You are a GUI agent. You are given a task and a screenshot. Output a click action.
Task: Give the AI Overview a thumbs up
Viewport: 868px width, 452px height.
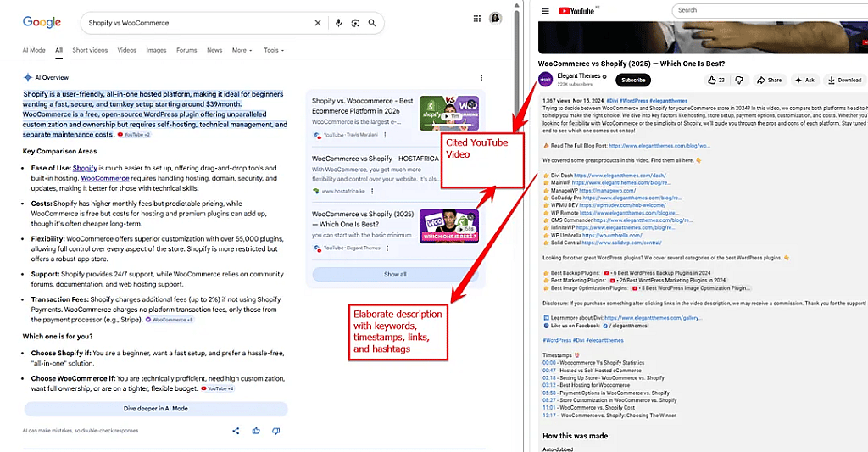[256, 431]
